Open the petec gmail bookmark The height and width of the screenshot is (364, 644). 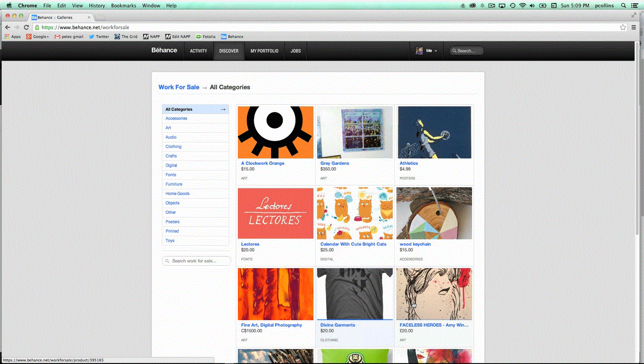(69, 36)
